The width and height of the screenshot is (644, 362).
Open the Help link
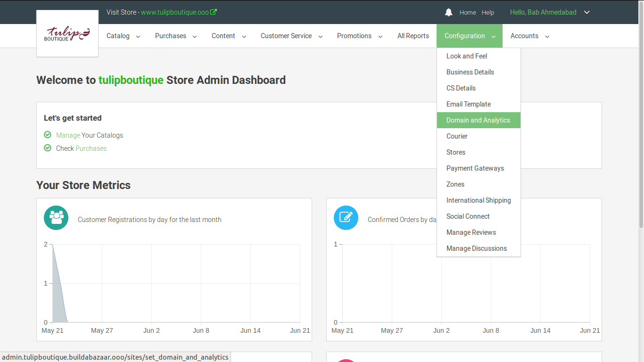point(488,13)
